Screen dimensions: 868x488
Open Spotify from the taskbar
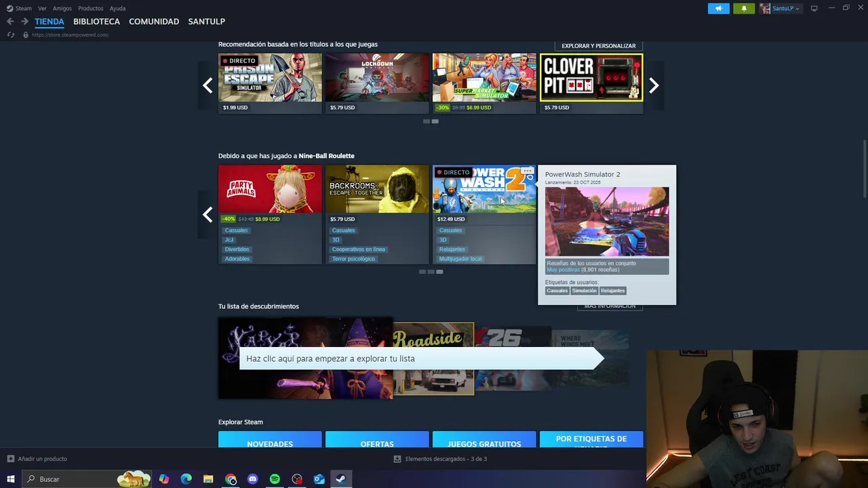275,479
